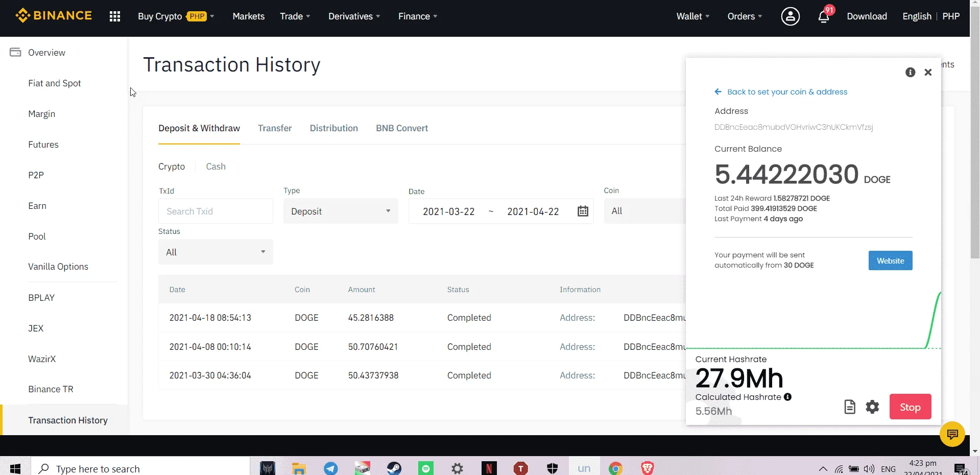Expand the Derivatives menu
Viewport: 980px width, 475px height.
click(x=354, y=16)
